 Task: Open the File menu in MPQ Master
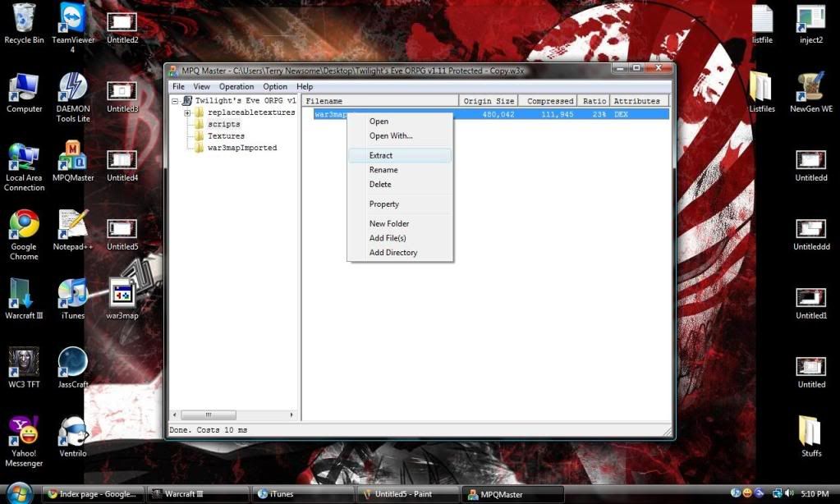tap(178, 87)
